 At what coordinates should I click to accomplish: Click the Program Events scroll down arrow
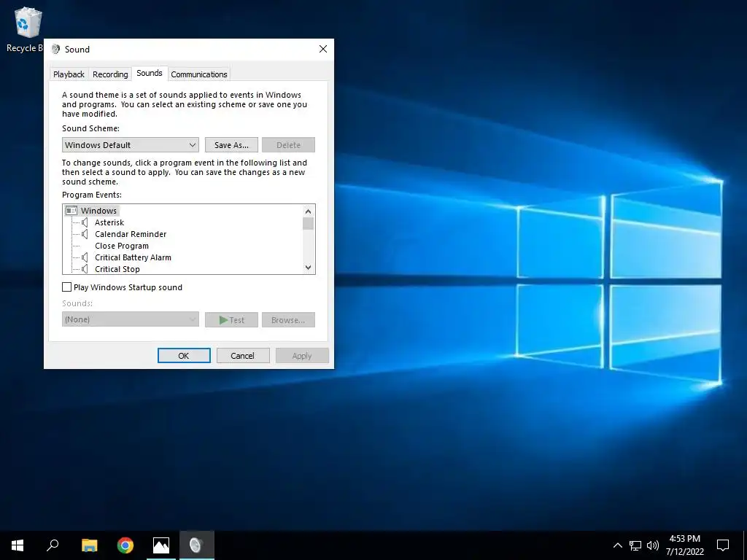click(309, 268)
